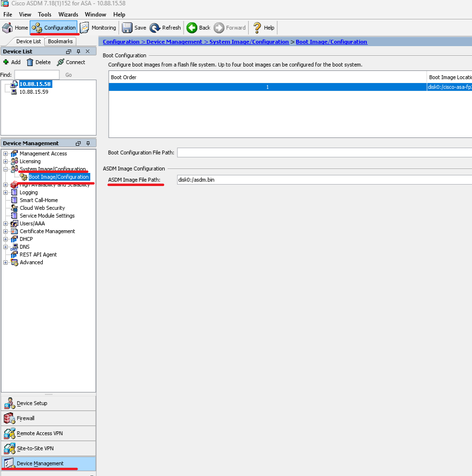Click the Save floppy disk icon
This screenshot has width=472, height=476.
(127, 28)
